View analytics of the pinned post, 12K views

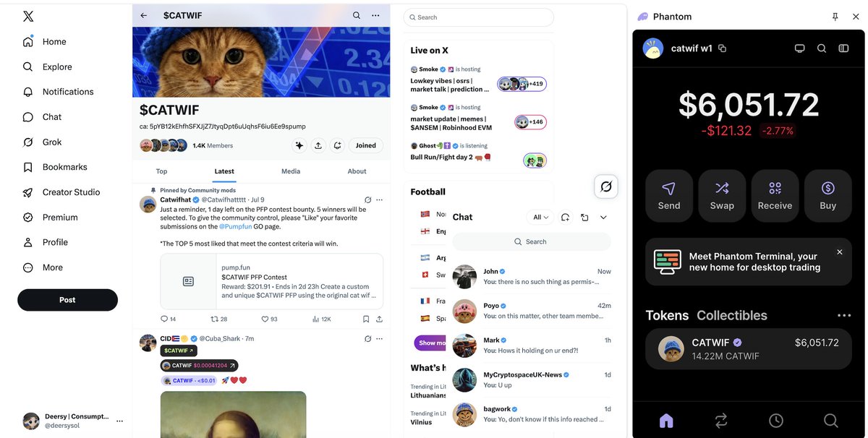321,319
